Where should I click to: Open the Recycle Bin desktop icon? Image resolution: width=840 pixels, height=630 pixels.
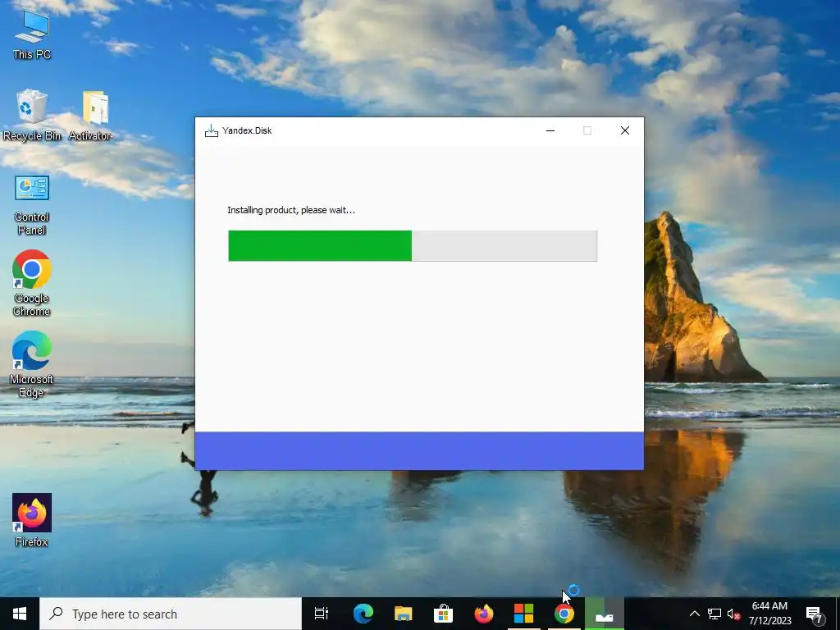(32, 115)
